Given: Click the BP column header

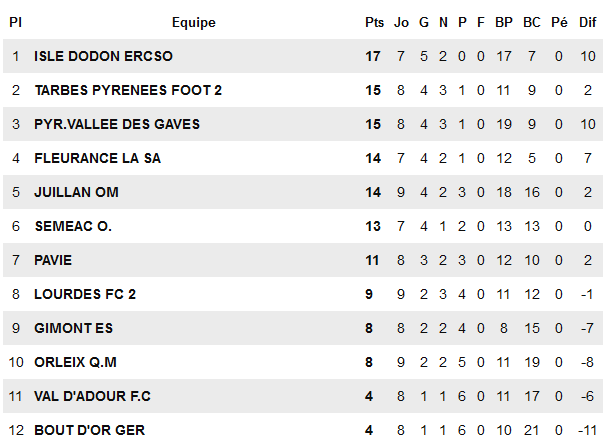Looking at the screenshot, I should (503, 22).
